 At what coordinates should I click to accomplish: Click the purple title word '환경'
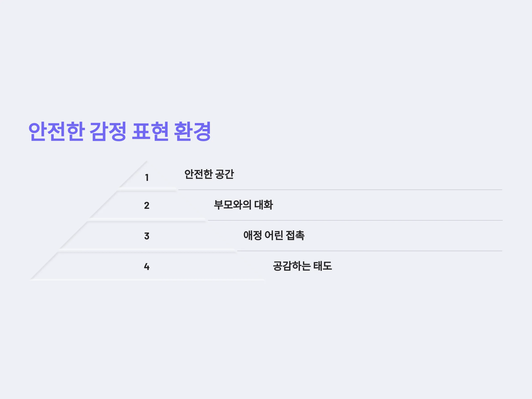[x=192, y=131]
